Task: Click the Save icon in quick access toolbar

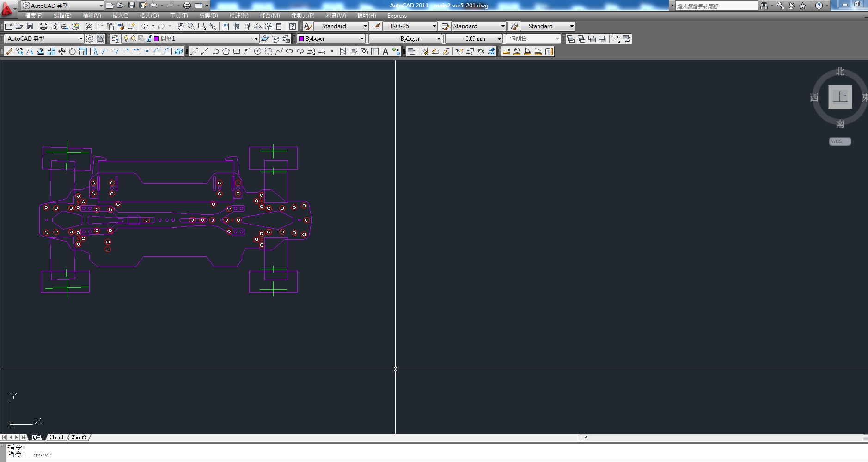Action: [x=132, y=6]
